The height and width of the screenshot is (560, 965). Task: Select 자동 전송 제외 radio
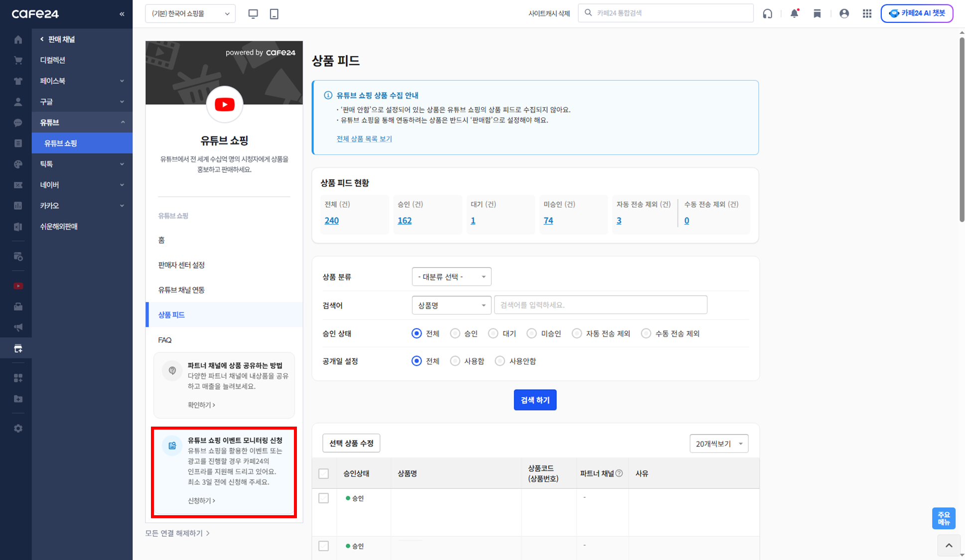coord(577,334)
